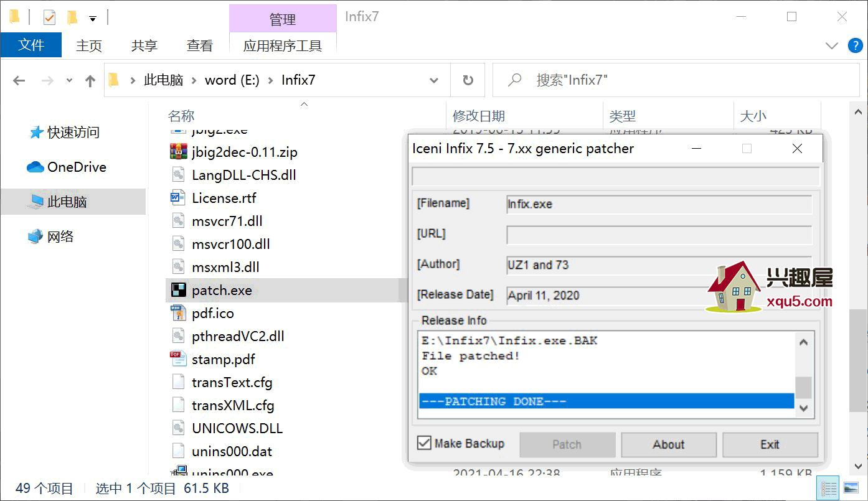Click the About button in patcher
This screenshot has width=868, height=501.
tap(669, 444)
